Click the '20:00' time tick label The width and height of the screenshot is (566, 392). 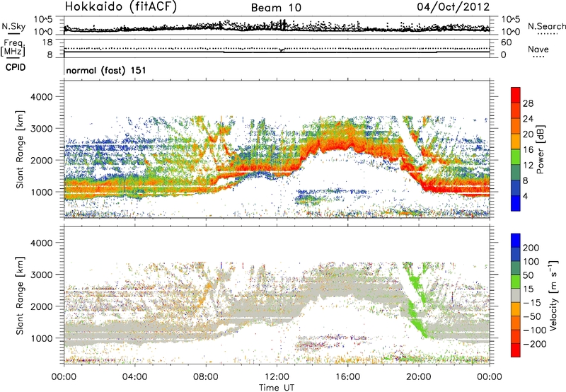pyautogui.click(x=418, y=377)
